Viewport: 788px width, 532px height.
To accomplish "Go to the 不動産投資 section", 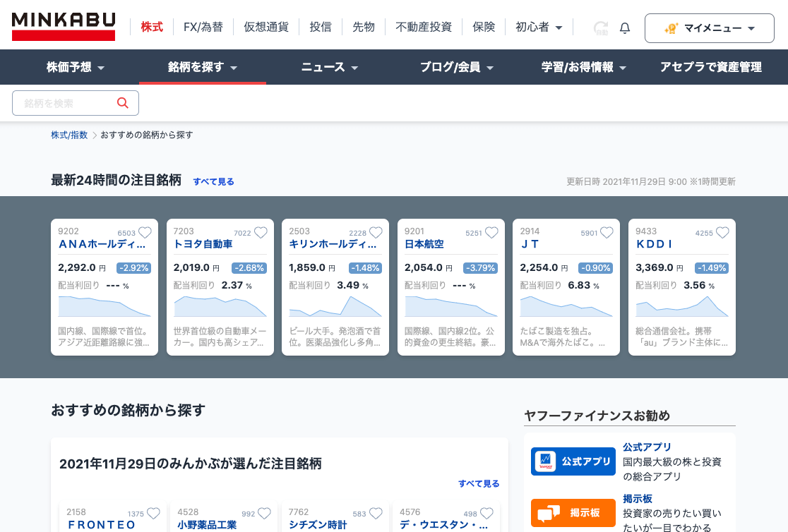I will click(424, 27).
